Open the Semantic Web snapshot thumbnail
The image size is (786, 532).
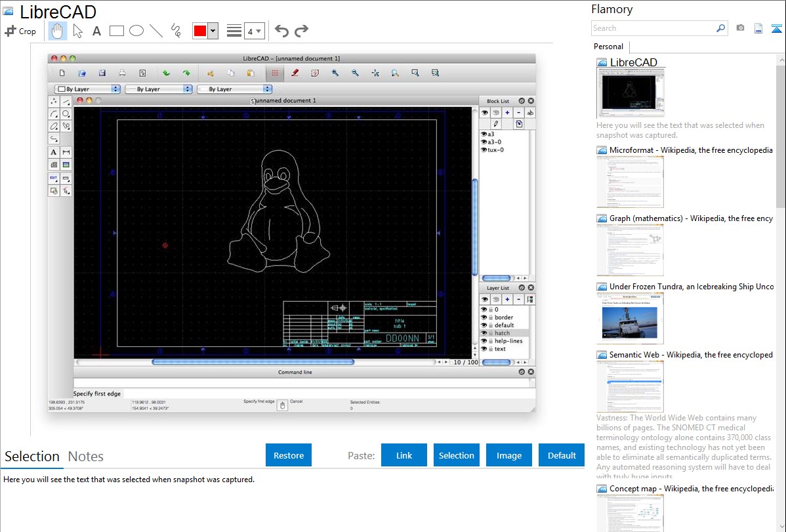pyautogui.click(x=630, y=386)
